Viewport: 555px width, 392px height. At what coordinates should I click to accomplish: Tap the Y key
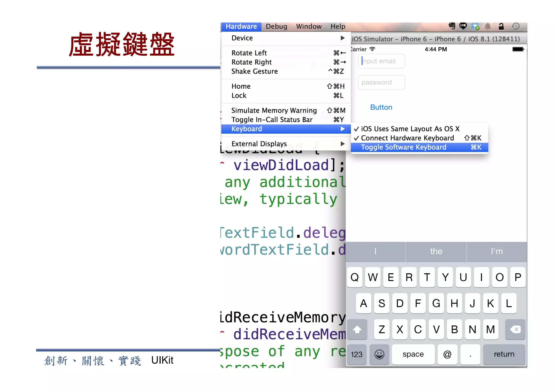click(445, 277)
